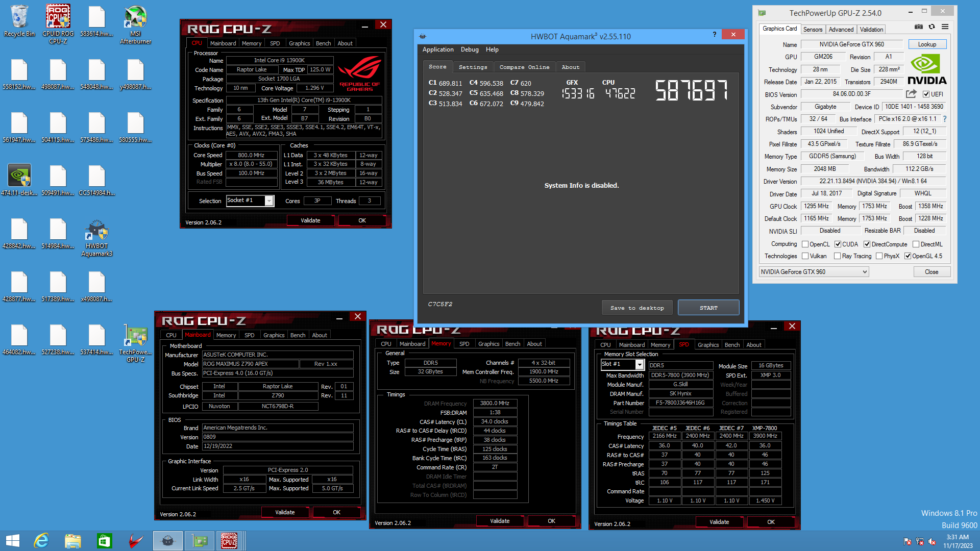
Task: Open Recycle Bin desktop icon
Action: (19, 21)
